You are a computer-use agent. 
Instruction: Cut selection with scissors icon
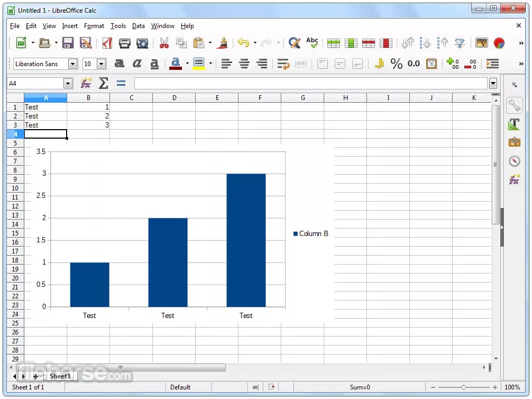click(164, 43)
